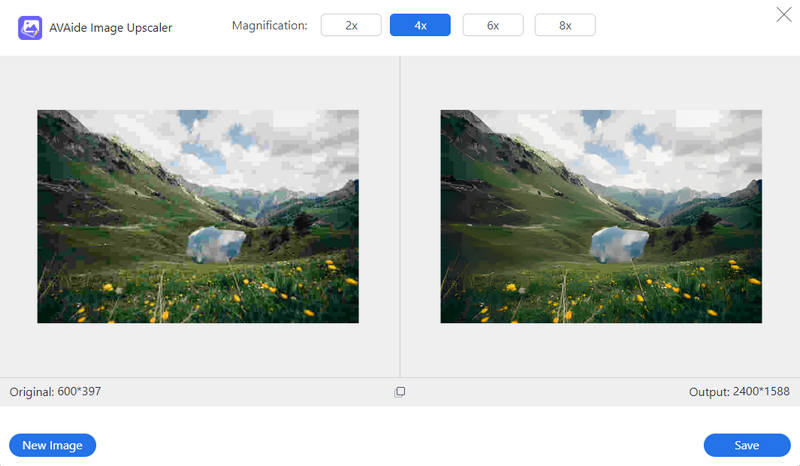This screenshot has width=800, height=466.
Task: Close the upscaler dialog with X
Action: tap(784, 15)
